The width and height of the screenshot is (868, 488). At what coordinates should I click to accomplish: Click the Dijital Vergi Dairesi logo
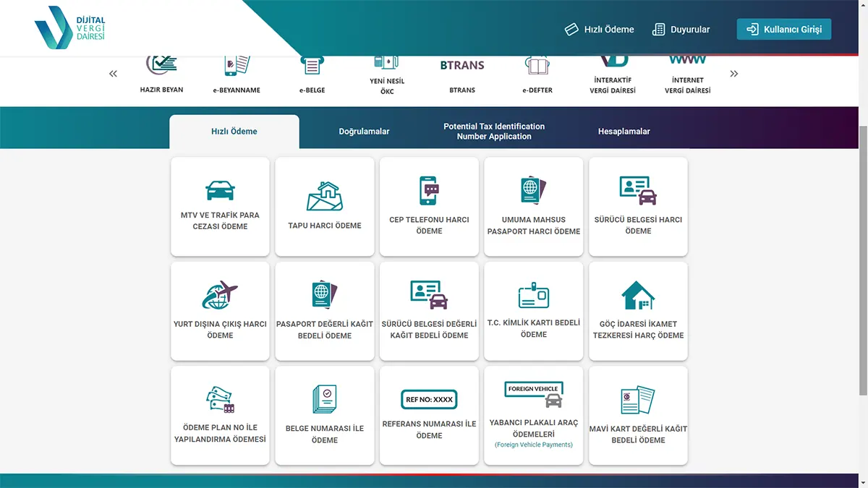click(x=70, y=27)
